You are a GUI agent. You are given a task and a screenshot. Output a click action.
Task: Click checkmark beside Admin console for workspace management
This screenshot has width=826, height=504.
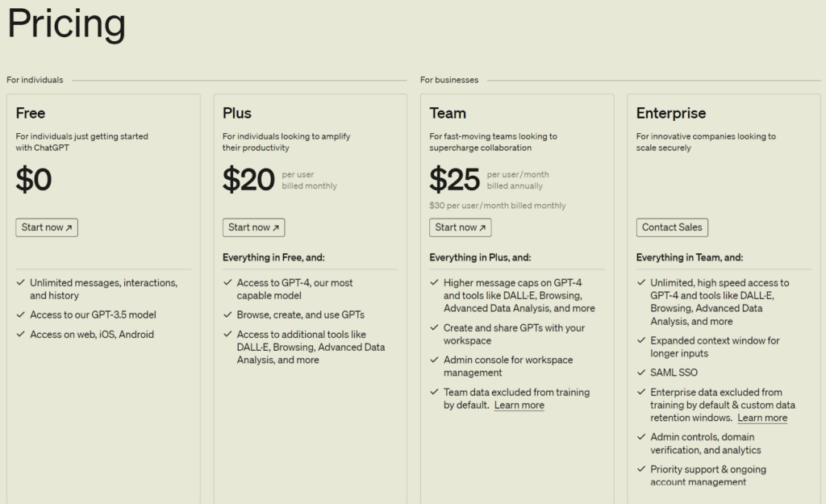click(x=434, y=360)
